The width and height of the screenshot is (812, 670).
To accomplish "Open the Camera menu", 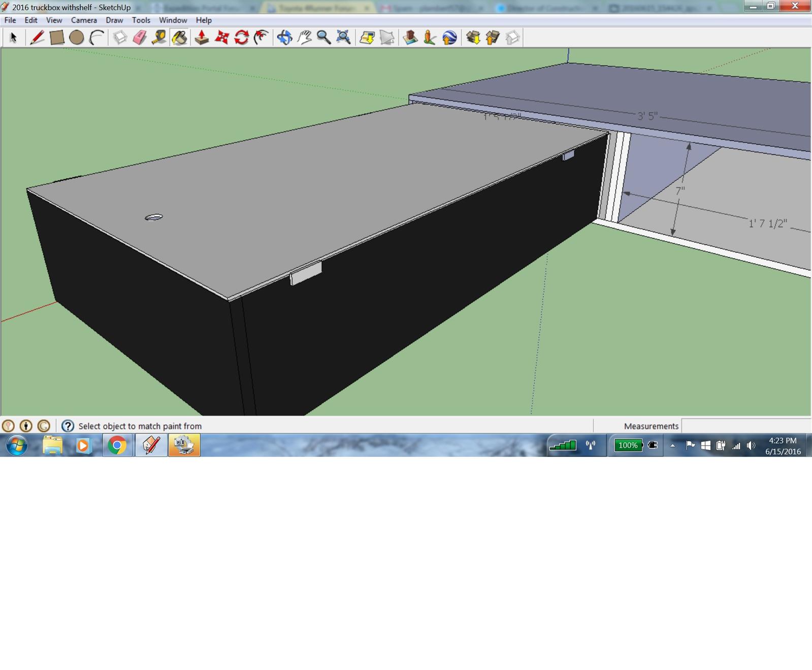I will pos(84,20).
